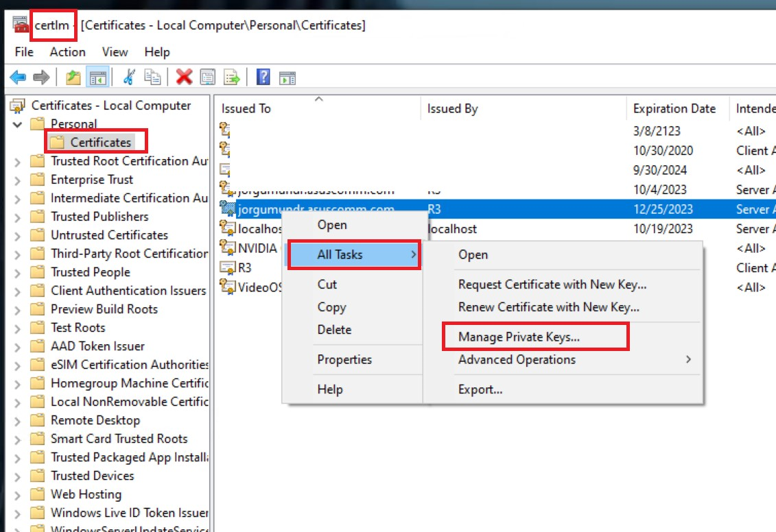Click the Properties toolbar icon
The width and height of the screenshot is (776, 532).
coord(207,77)
